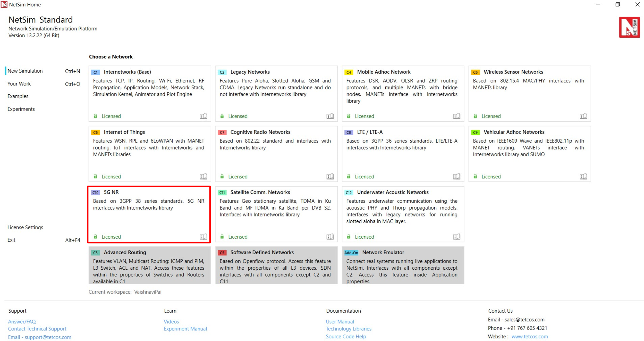Image resolution: width=644 pixels, height=341 pixels.
Task: Open Your Work from the sidebar
Action: pos(19,84)
